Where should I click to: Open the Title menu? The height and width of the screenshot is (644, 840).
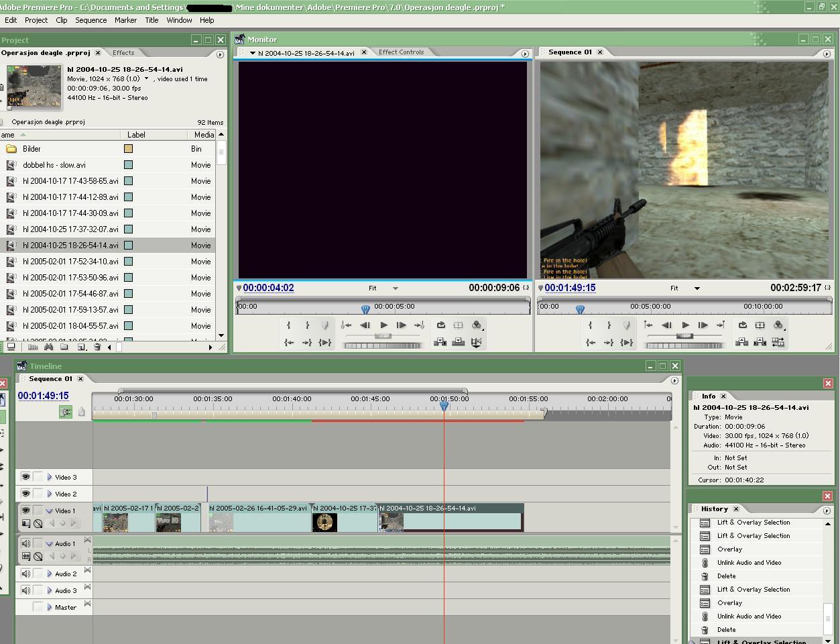coord(152,20)
